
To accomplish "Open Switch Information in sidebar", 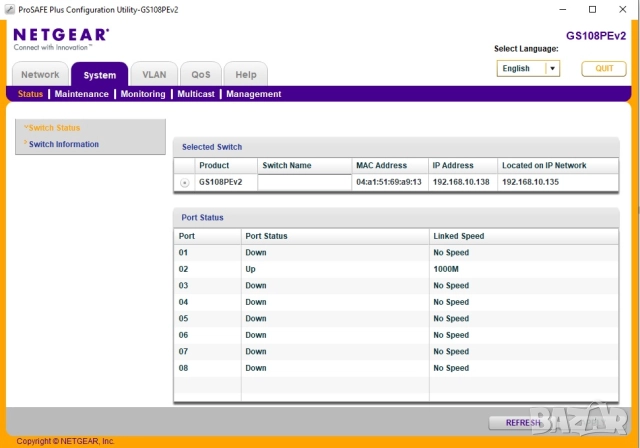I will pyautogui.click(x=64, y=144).
